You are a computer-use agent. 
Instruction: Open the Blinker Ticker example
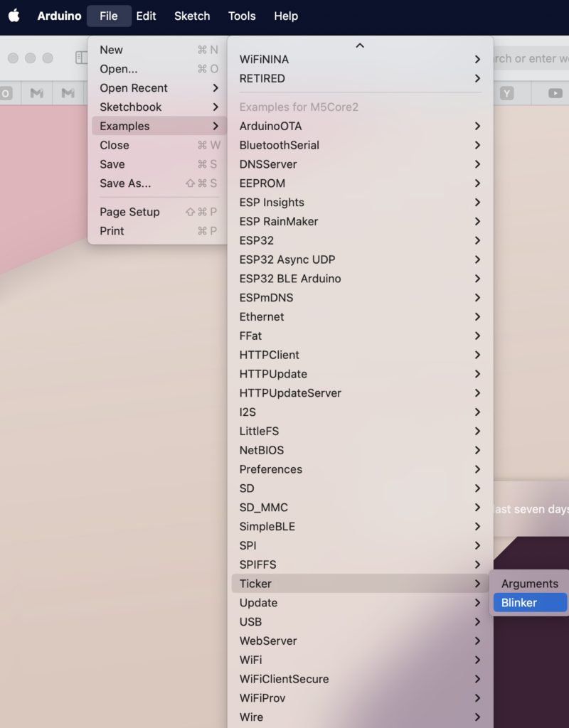click(530, 602)
